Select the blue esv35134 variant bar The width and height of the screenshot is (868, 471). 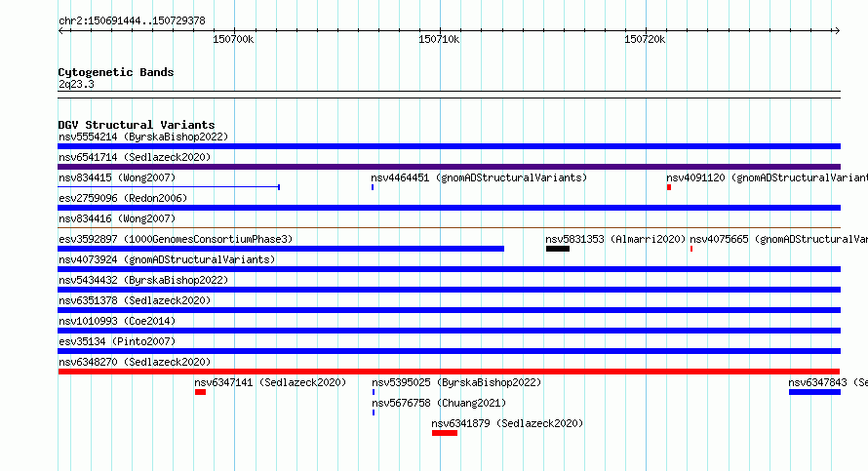pos(449,351)
